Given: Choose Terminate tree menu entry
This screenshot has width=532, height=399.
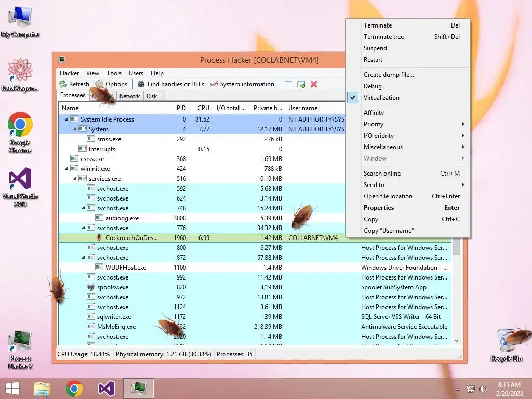Looking at the screenshot, I should coord(408,37).
